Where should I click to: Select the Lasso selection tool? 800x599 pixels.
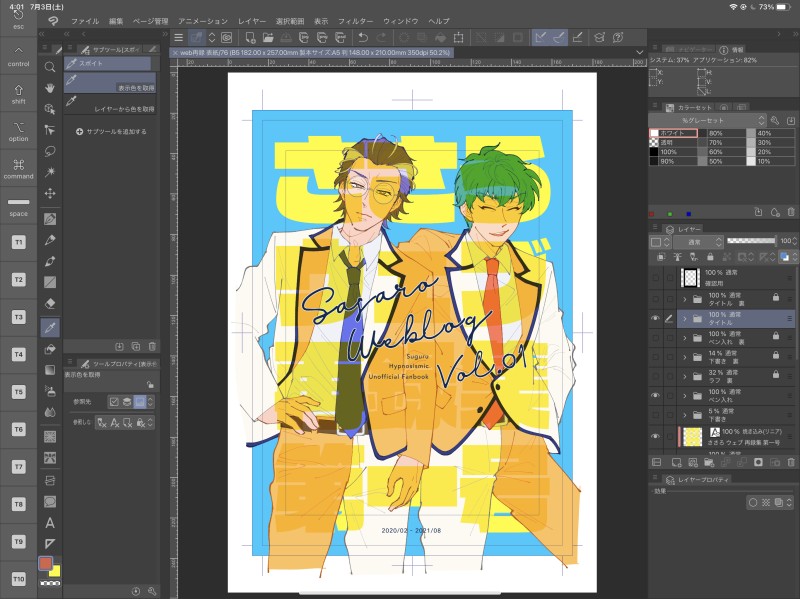[x=49, y=151]
